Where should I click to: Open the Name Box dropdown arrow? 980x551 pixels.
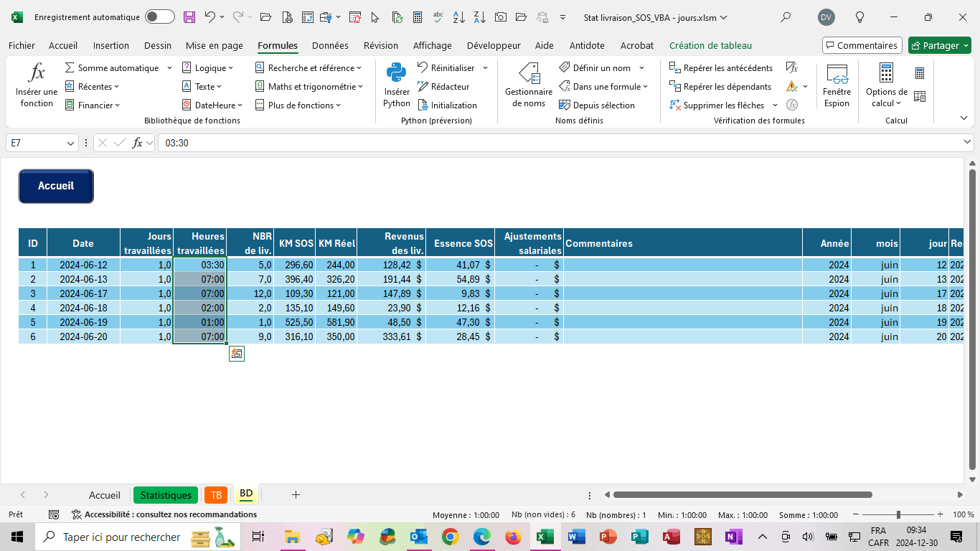71,143
